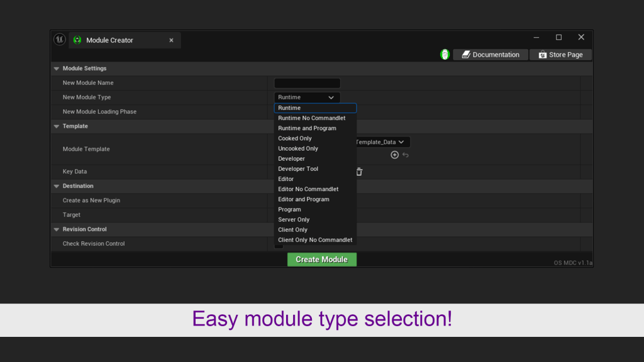The width and height of the screenshot is (644, 362).
Task: Choose the Developer Tool module type
Action: click(298, 169)
